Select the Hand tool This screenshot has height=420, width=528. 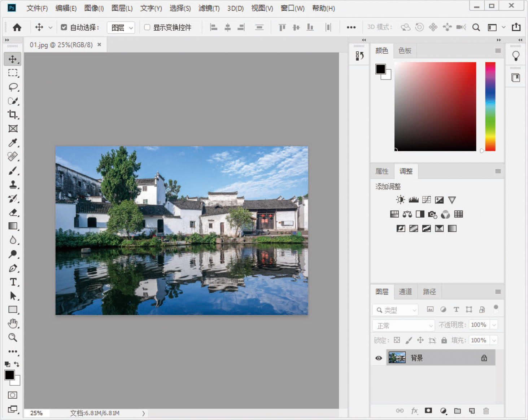[13, 324]
